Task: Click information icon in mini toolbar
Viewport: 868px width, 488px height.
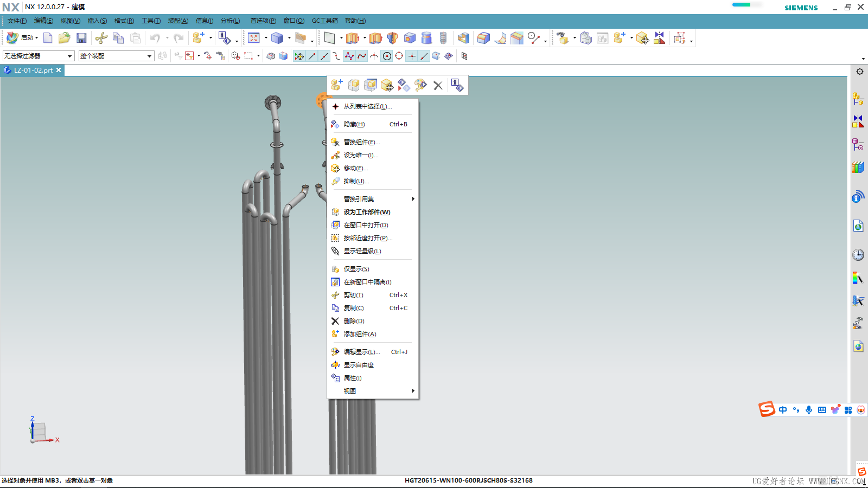Action: tap(457, 85)
